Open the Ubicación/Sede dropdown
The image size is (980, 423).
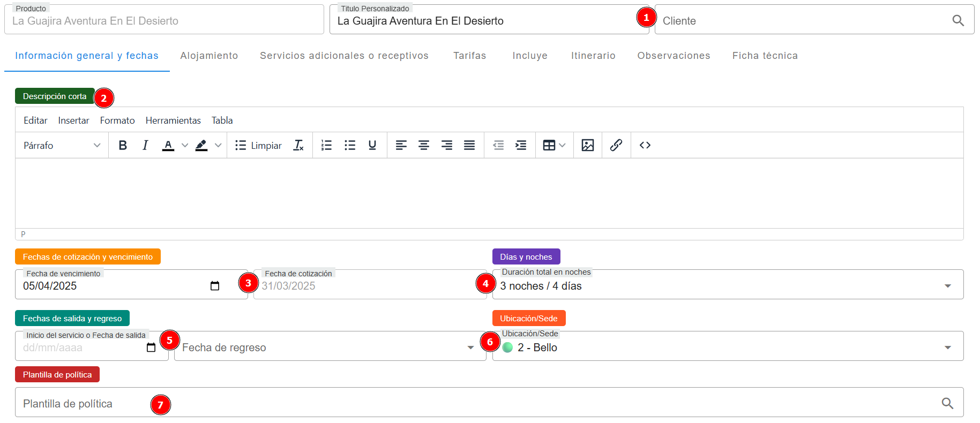click(x=947, y=348)
